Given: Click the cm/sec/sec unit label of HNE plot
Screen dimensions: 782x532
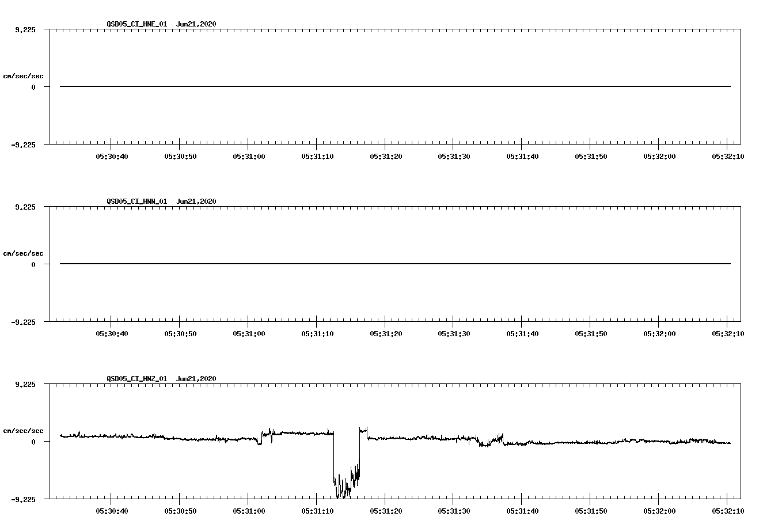Looking at the screenshot, I should pyautogui.click(x=23, y=76).
